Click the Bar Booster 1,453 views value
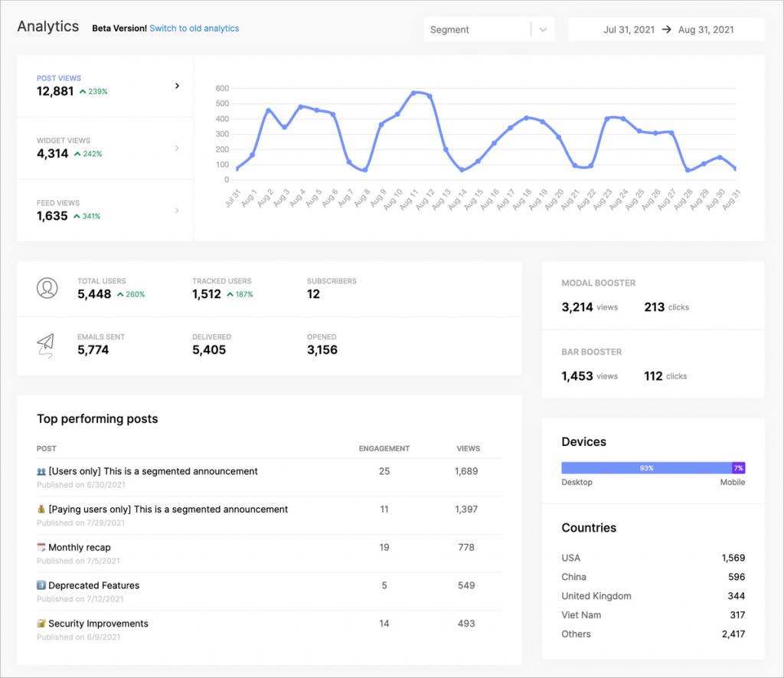This screenshot has width=784, height=678. 577,376
